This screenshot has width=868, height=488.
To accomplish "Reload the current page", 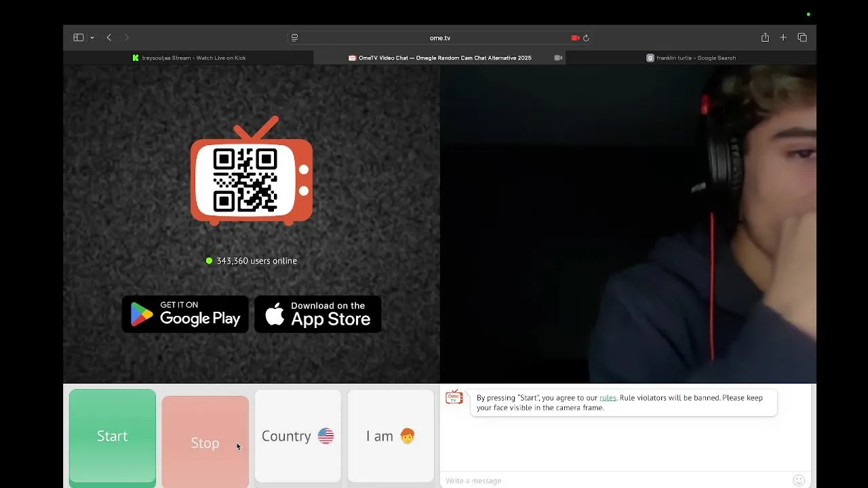I will coord(586,38).
